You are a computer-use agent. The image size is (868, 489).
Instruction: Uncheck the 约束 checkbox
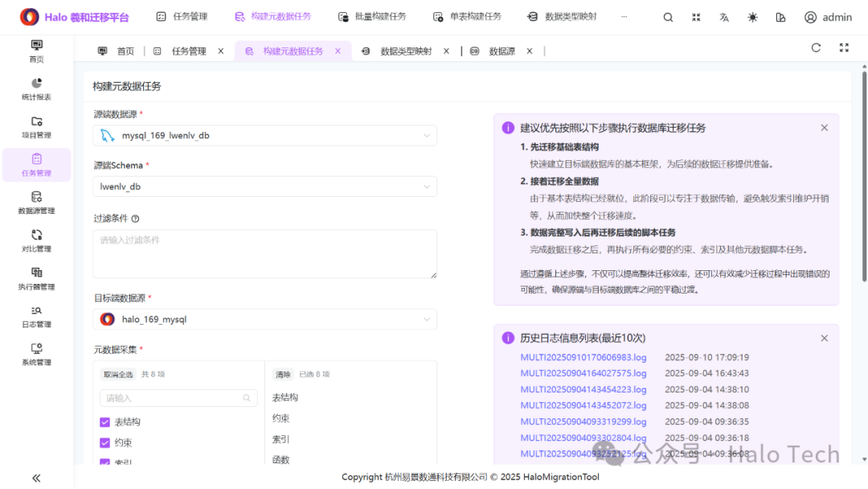pos(104,442)
